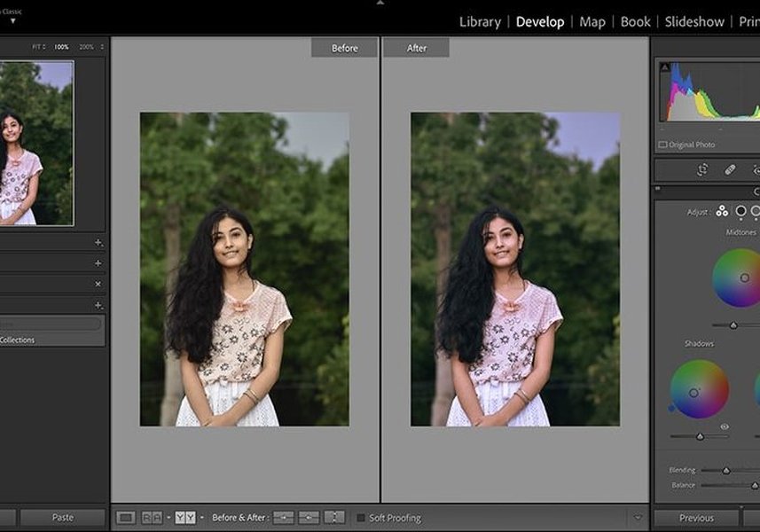Select the dark circle Adjust view icon

pos(740,211)
